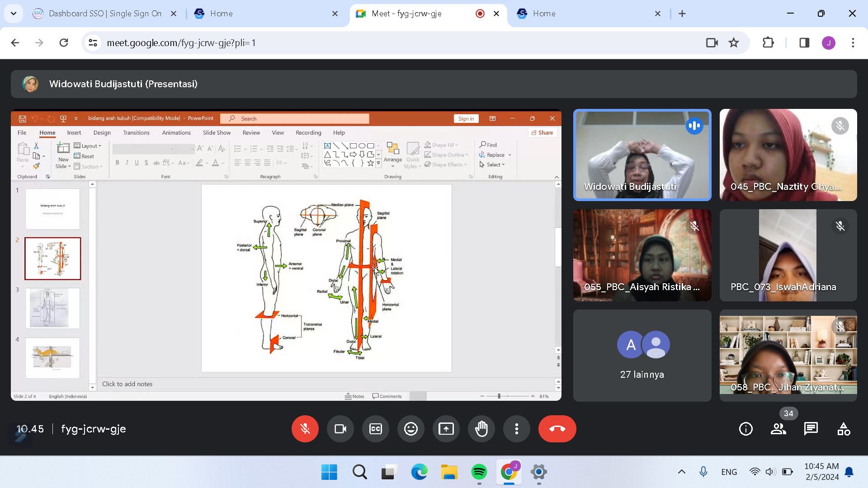
Task: Switch to the last Home tab
Action: point(589,14)
